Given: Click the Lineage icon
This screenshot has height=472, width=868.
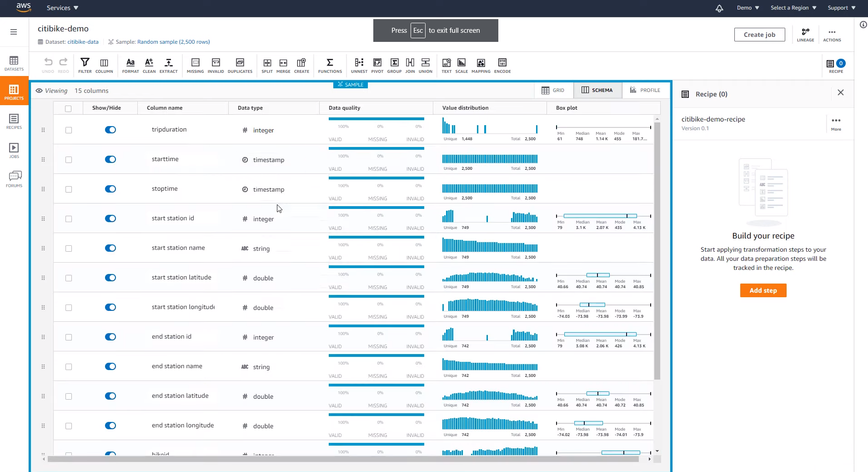Looking at the screenshot, I should 805,35.
